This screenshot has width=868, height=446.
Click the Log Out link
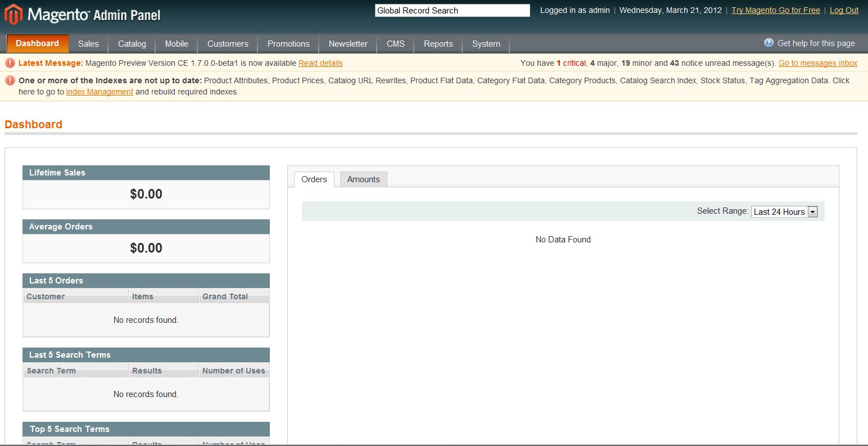coord(844,10)
